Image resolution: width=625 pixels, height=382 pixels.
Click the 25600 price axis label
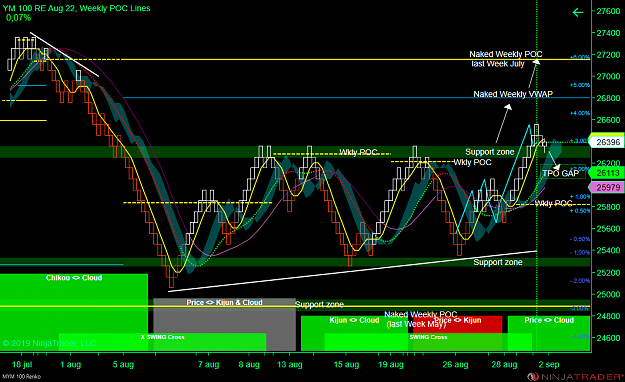(x=608, y=229)
